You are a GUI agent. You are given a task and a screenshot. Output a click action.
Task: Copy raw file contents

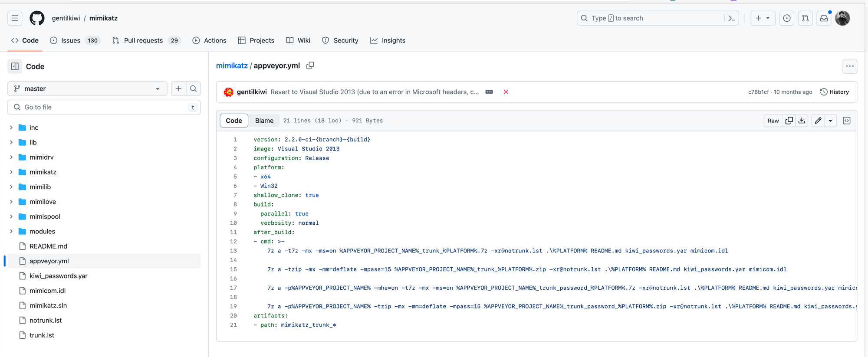tap(789, 121)
